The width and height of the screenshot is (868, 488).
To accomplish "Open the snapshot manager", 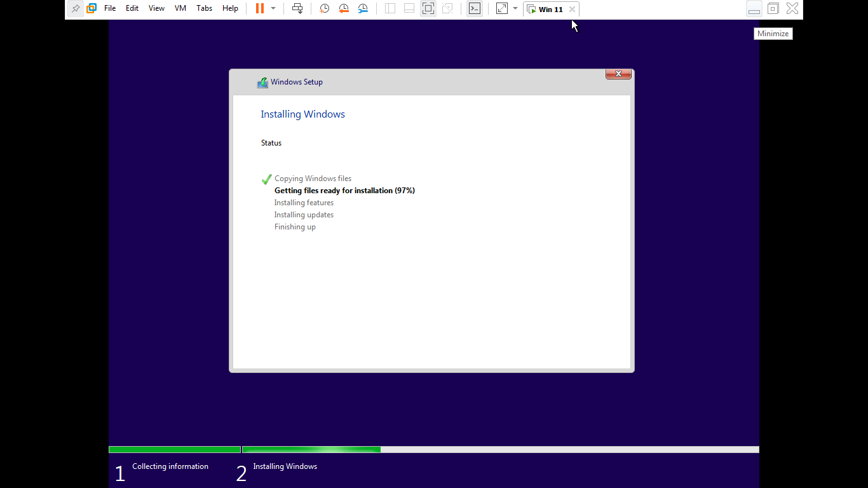I will point(363,9).
